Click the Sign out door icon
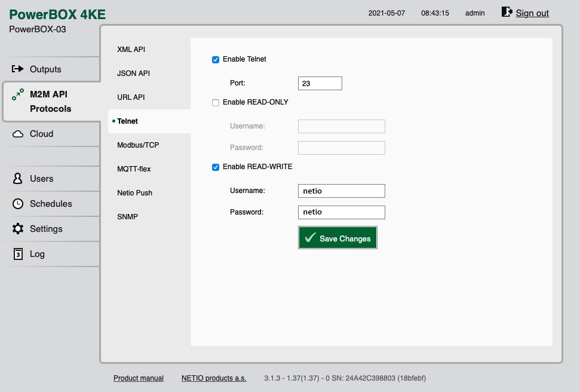The height and width of the screenshot is (392, 580). [507, 12]
